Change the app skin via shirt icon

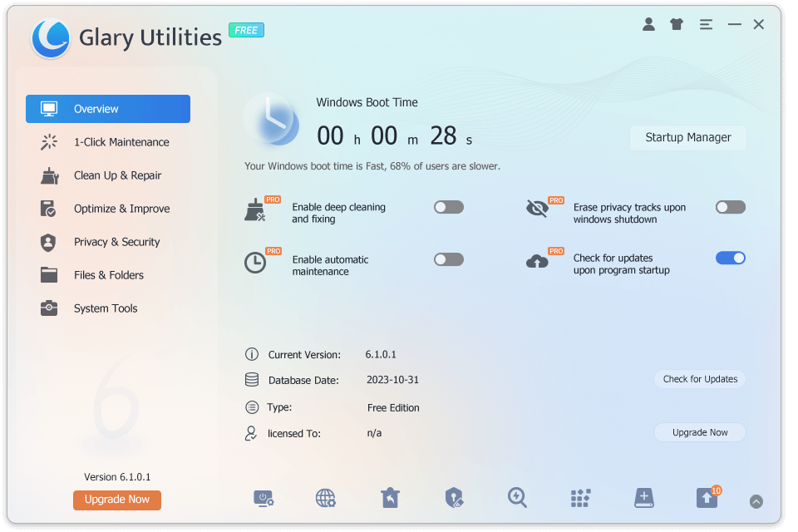point(677,24)
